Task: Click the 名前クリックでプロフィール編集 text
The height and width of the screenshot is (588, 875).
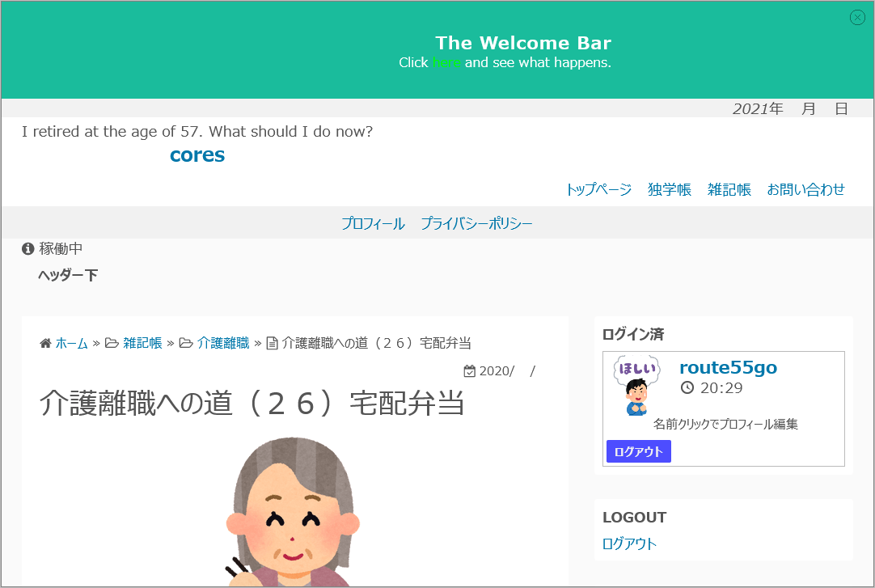Action: tap(725, 425)
